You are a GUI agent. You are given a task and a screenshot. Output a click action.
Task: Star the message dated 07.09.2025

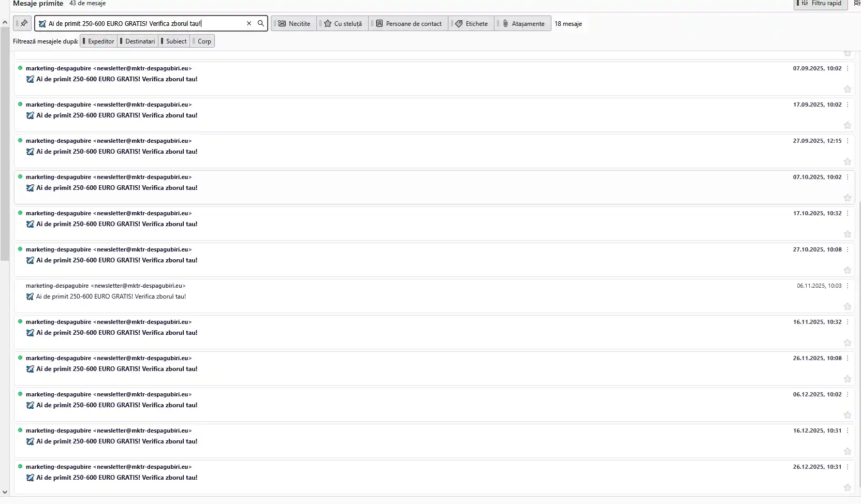coord(847,89)
